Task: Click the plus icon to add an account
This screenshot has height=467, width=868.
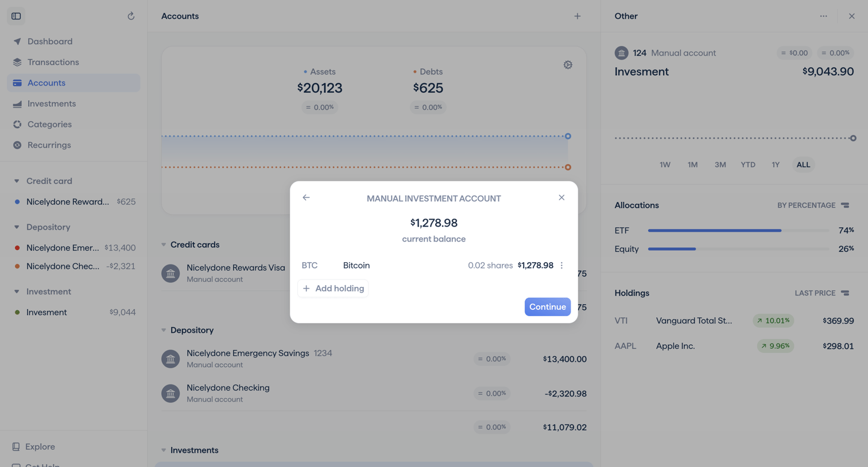Action: (578, 16)
